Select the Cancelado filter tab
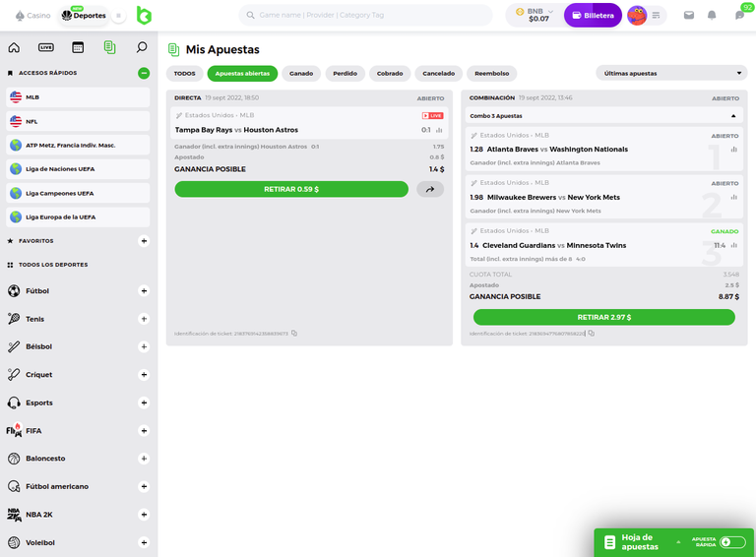Image resolution: width=756 pixels, height=557 pixels. click(439, 73)
